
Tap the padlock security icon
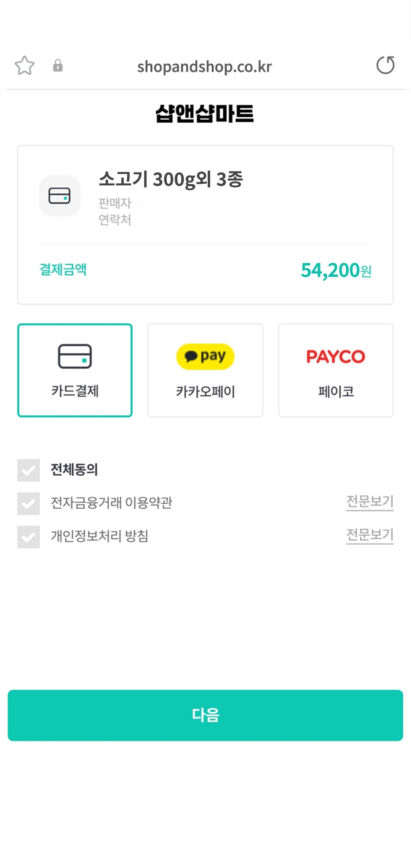point(58,65)
